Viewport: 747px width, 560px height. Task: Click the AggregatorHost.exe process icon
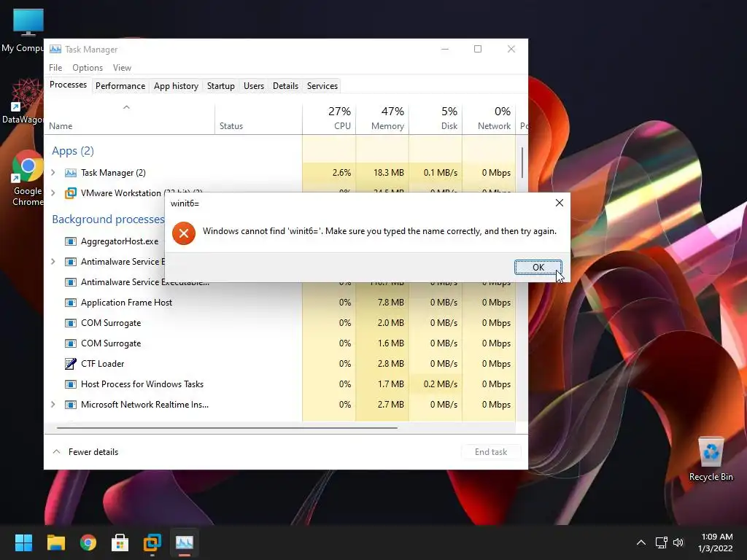point(71,241)
